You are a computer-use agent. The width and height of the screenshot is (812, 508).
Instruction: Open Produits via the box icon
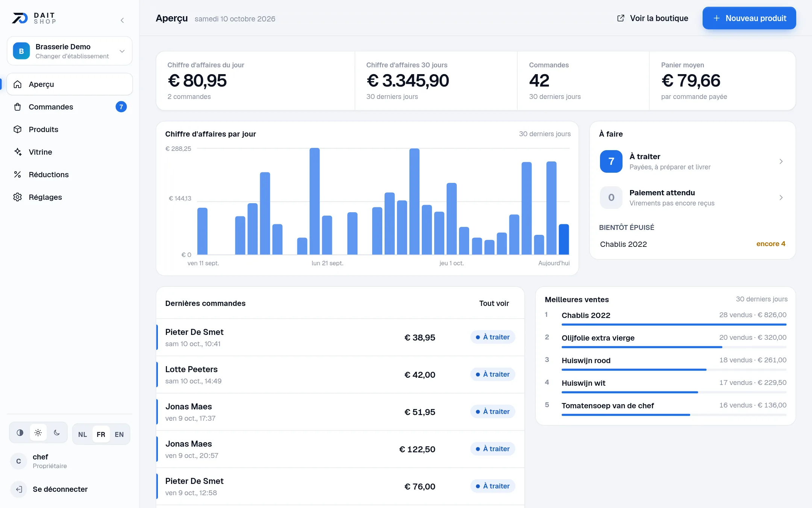tap(17, 129)
